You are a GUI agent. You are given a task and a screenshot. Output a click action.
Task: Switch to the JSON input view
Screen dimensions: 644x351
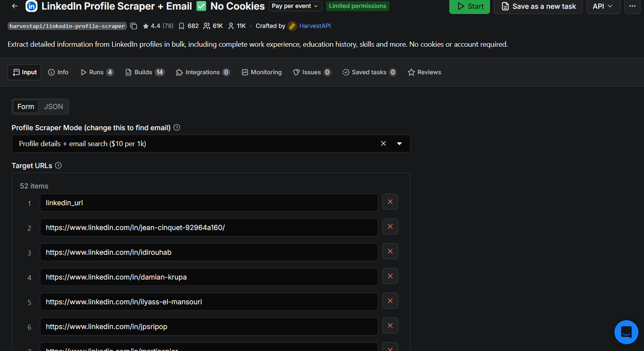pos(53,107)
